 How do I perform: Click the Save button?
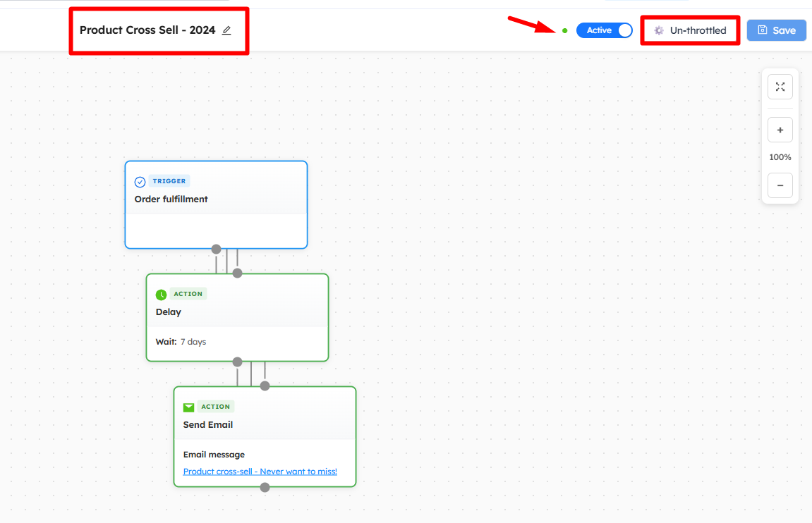(x=776, y=30)
